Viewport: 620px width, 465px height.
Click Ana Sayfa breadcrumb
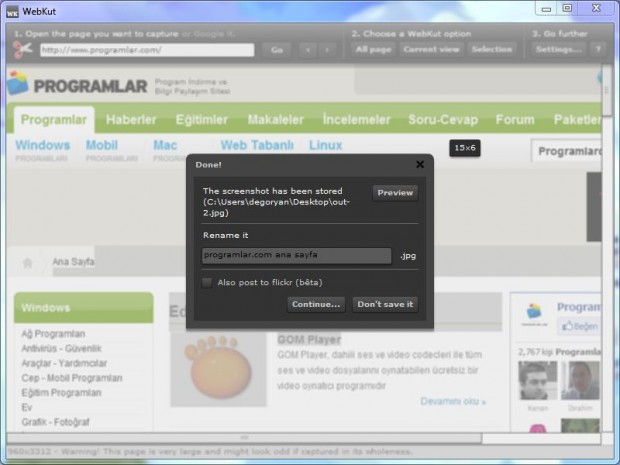coord(73,262)
